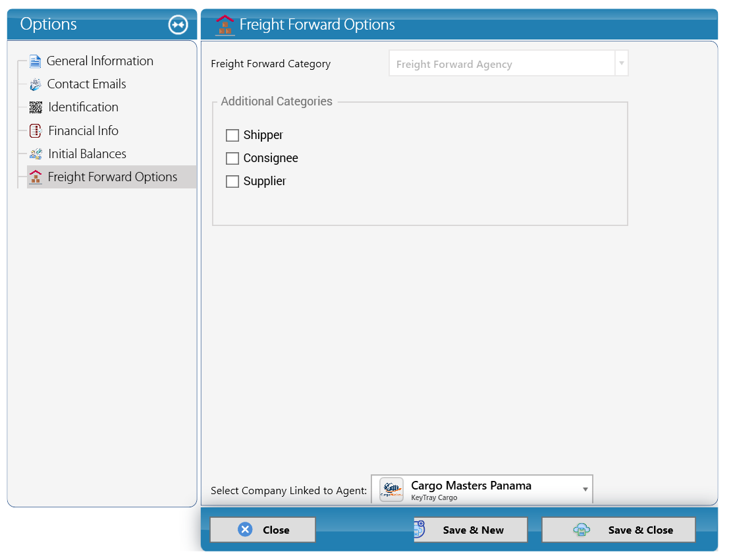The height and width of the screenshot is (560, 731).
Task: Click the Consignee label text
Action: coord(271,158)
